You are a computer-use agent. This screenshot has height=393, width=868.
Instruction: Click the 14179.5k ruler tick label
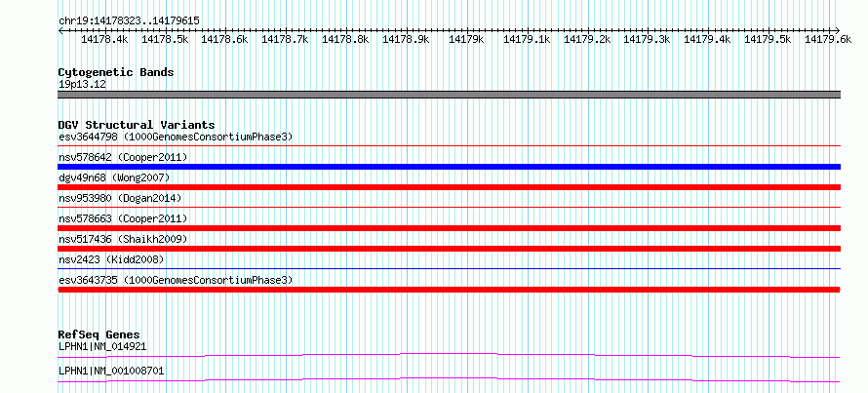coord(768,39)
